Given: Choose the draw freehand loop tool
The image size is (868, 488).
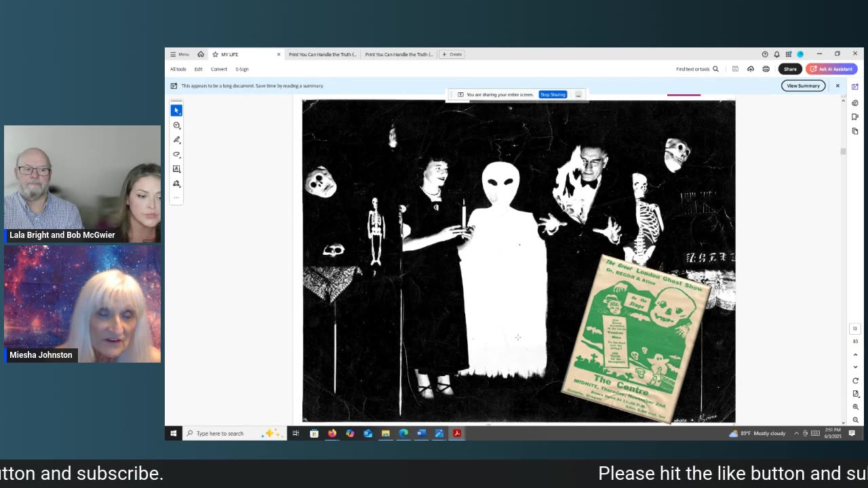Looking at the screenshot, I should [x=176, y=155].
